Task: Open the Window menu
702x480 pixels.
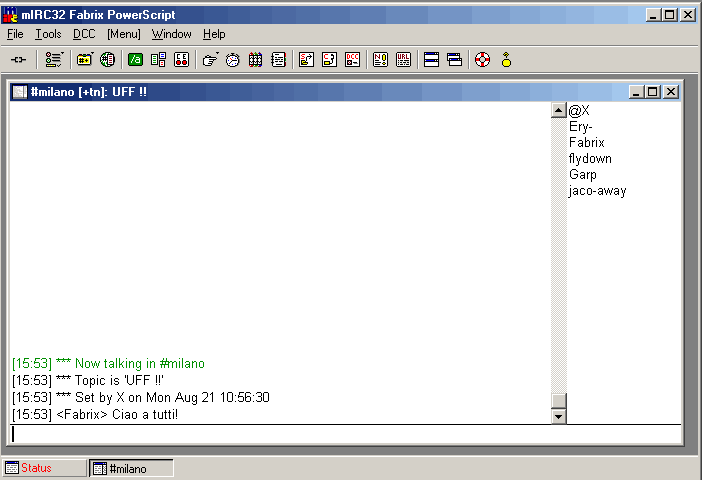Action: click(171, 34)
